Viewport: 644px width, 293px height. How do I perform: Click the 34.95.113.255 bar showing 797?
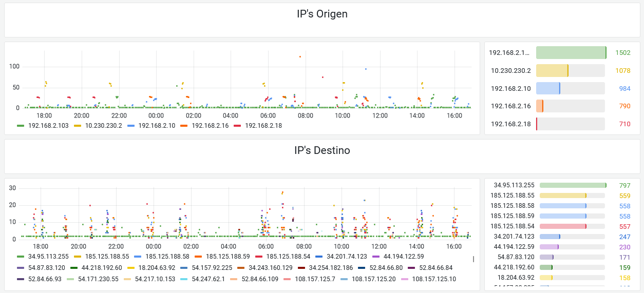pyautogui.click(x=573, y=185)
